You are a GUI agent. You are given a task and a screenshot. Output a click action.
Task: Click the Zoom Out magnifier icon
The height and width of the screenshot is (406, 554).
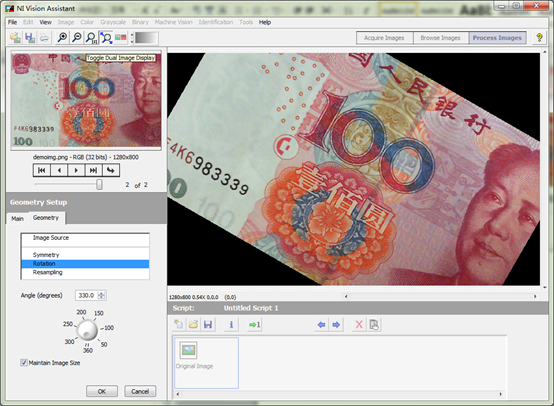pyautogui.click(x=76, y=37)
